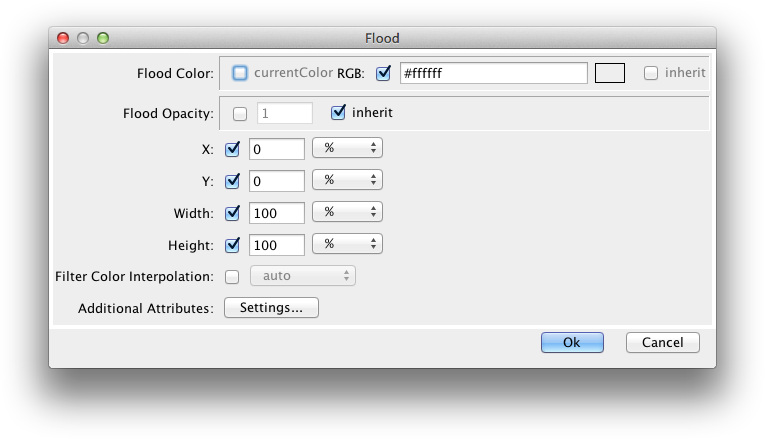765x439 pixels.
Task: Uncheck the RGB flood color checkbox
Action: (x=383, y=73)
